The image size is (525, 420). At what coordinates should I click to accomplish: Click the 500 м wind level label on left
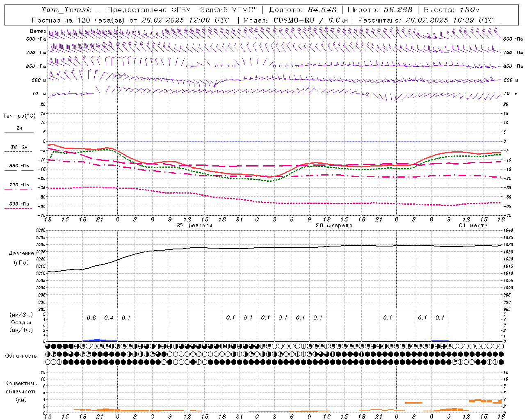[x=39, y=80]
